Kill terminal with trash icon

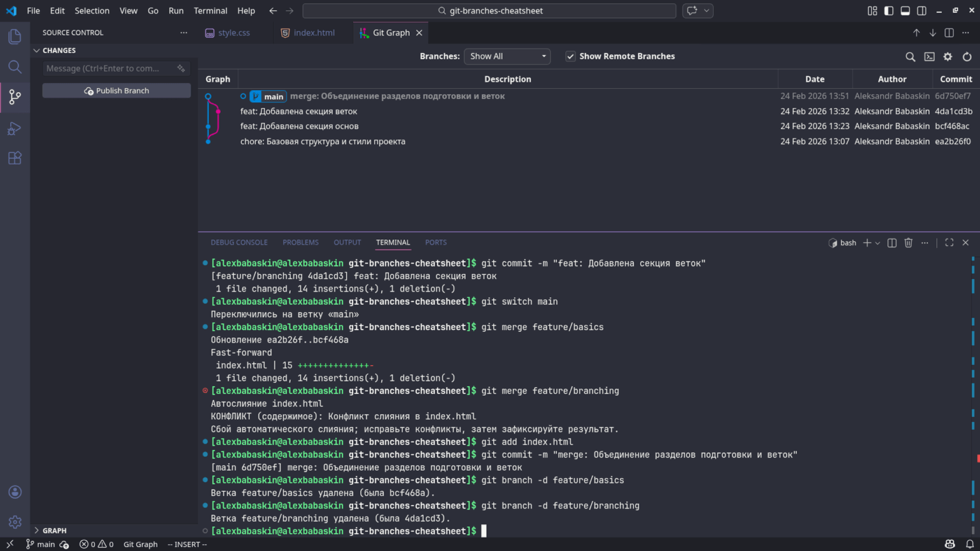[908, 242]
